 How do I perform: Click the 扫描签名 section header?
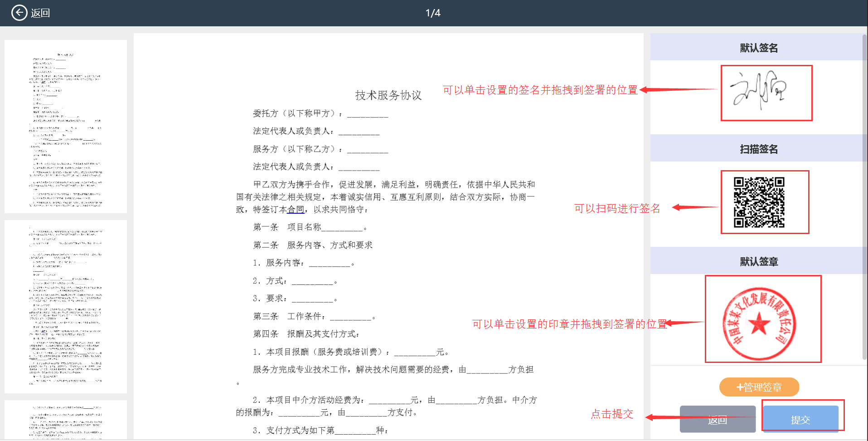click(759, 149)
